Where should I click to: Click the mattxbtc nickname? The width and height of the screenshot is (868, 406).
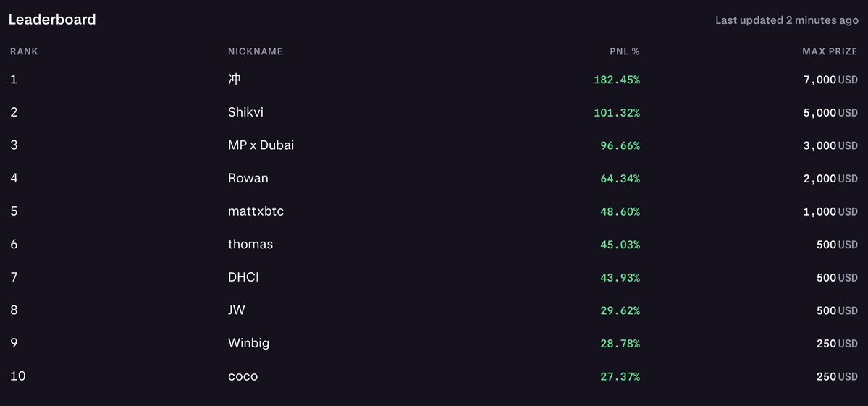click(256, 211)
